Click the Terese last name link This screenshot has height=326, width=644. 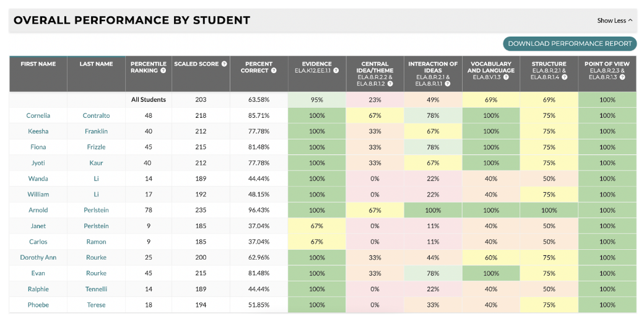[96, 305]
